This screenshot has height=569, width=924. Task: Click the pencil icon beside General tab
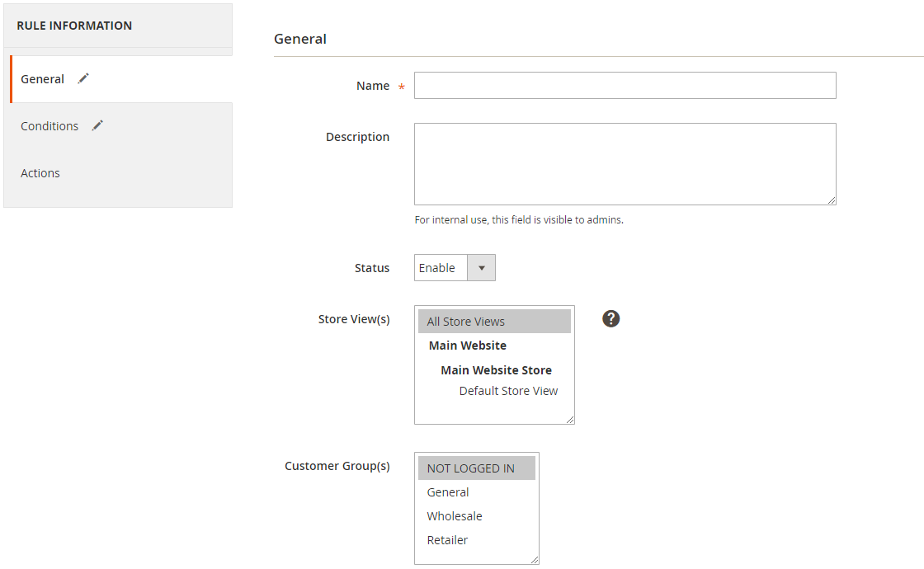(83, 78)
